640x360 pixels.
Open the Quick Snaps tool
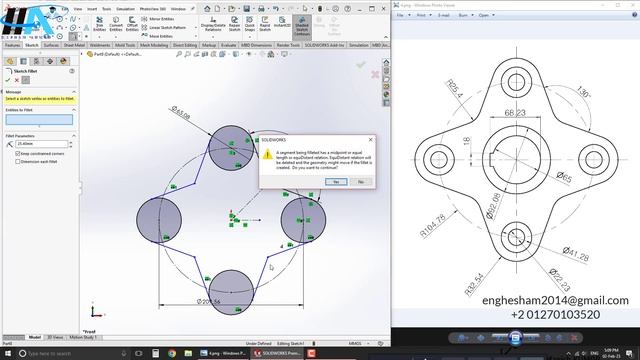tap(249, 24)
